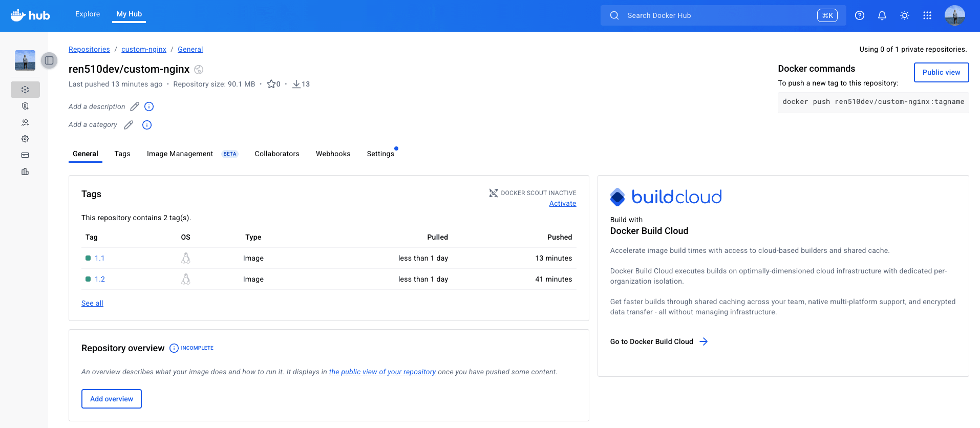Screen dimensions: 980x428
Task: Open the Explore menu item
Action: coord(88,14)
